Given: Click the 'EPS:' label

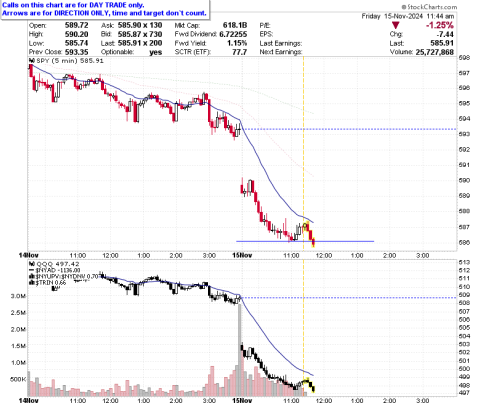Looking at the screenshot, I should (267, 34).
